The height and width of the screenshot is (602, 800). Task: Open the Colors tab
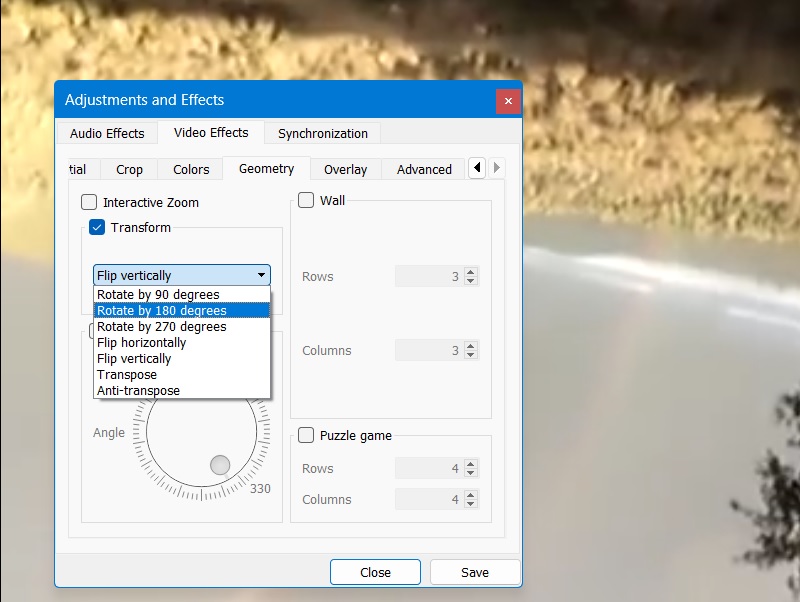tap(189, 169)
